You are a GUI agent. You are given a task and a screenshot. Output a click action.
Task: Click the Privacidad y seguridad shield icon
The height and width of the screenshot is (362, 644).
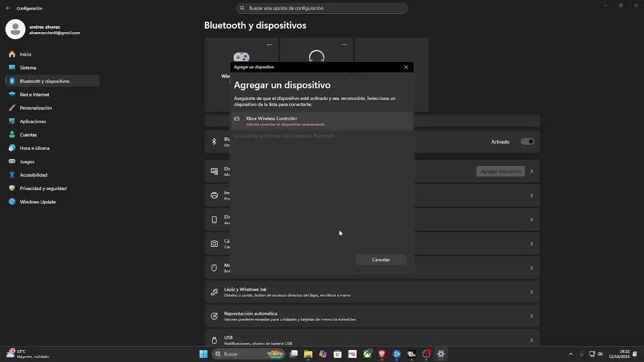pyautogui.click(x=12, y=189)
